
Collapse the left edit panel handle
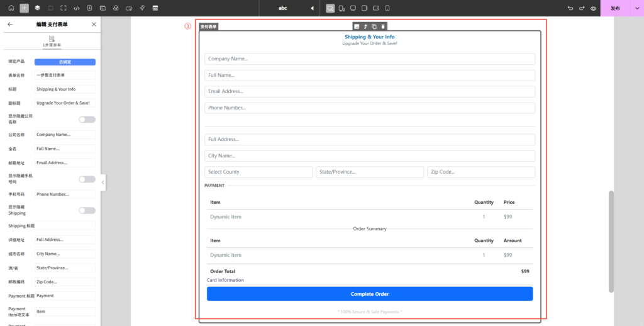point(103,183)
